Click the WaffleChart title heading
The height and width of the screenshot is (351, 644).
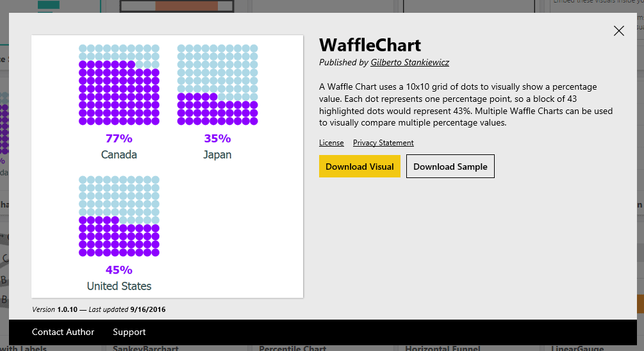pos(370,45)
